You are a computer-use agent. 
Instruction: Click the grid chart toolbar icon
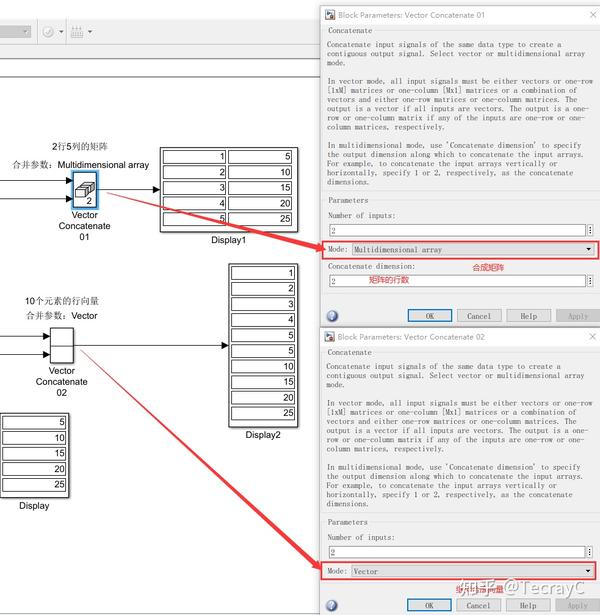coord(77,32)
